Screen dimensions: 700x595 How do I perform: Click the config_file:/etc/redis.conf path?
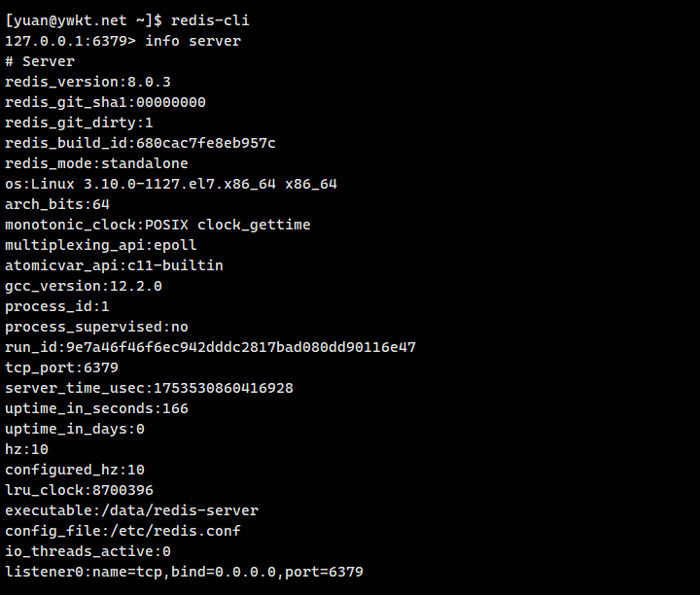pyautogui.click(x=122, y=531)
